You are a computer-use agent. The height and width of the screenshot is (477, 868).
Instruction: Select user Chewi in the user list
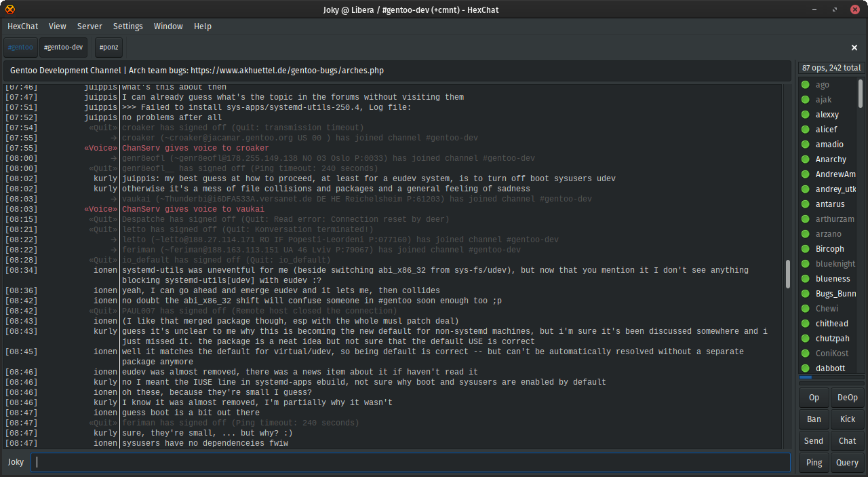(827, 309)
